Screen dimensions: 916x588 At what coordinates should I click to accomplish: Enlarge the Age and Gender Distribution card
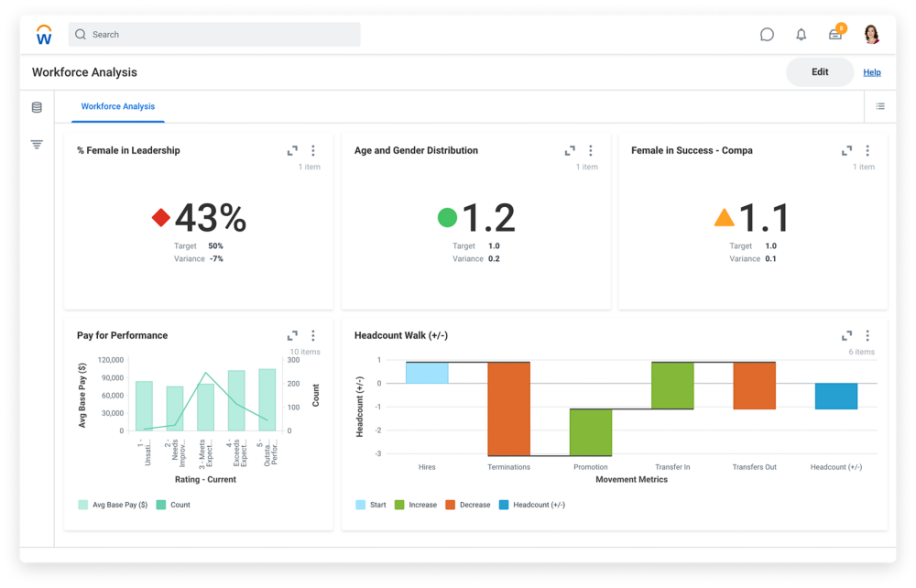click(570, 150)
